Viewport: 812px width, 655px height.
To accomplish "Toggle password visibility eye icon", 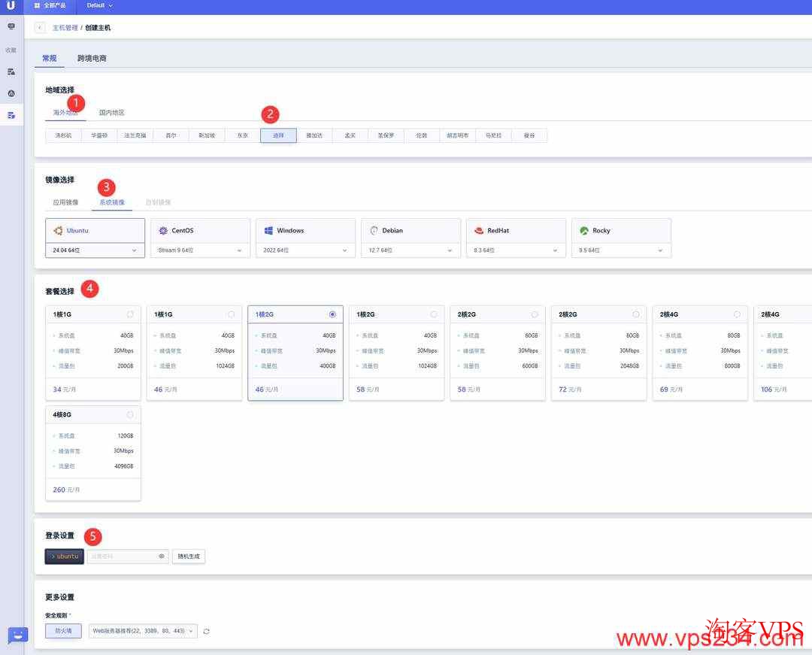I will click(161, 556).
